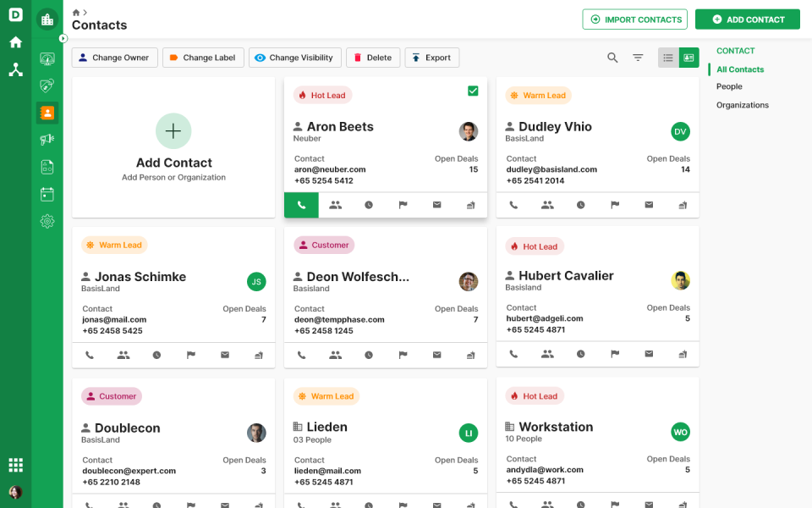Click the DV avatar on Dudley Vhio card
Screen dimensions: 812x508
(x=680, y=132)
